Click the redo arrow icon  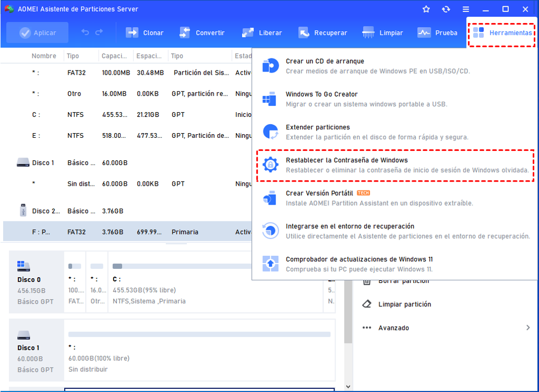pos(99,32)
